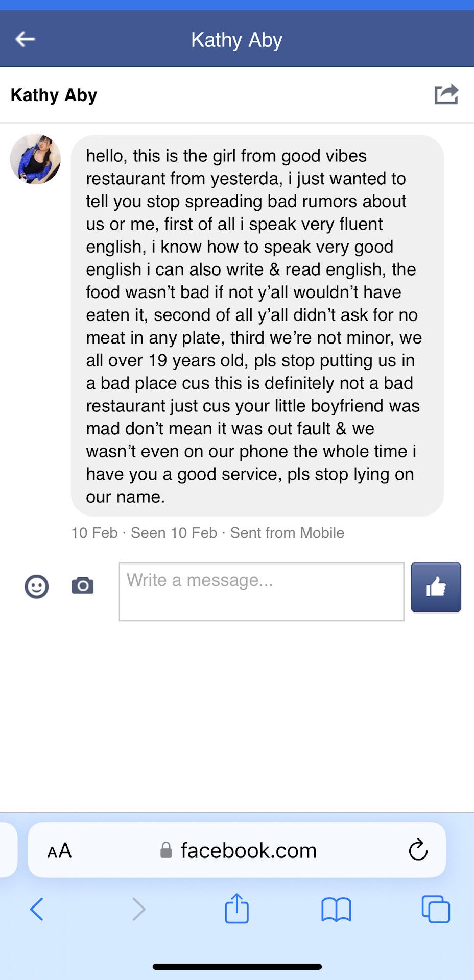Click the Write a message field

pyautogui.click(x=261, y=591)
